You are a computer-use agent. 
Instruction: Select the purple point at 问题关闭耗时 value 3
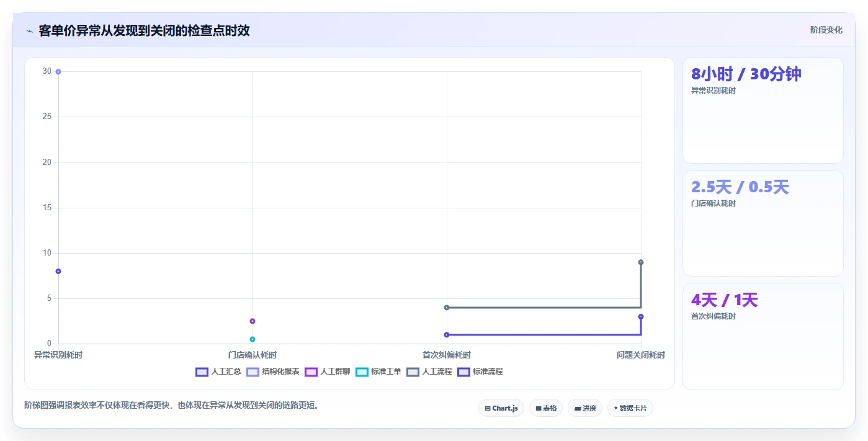point(641,316)
